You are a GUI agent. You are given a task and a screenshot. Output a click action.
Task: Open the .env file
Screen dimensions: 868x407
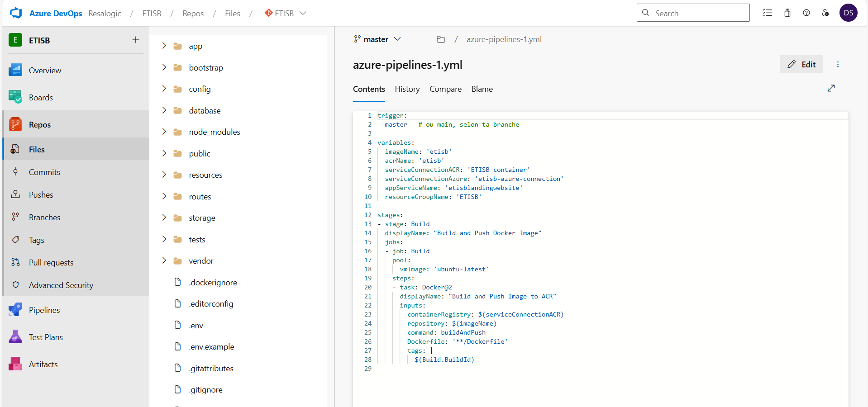(x=196, y=325)
